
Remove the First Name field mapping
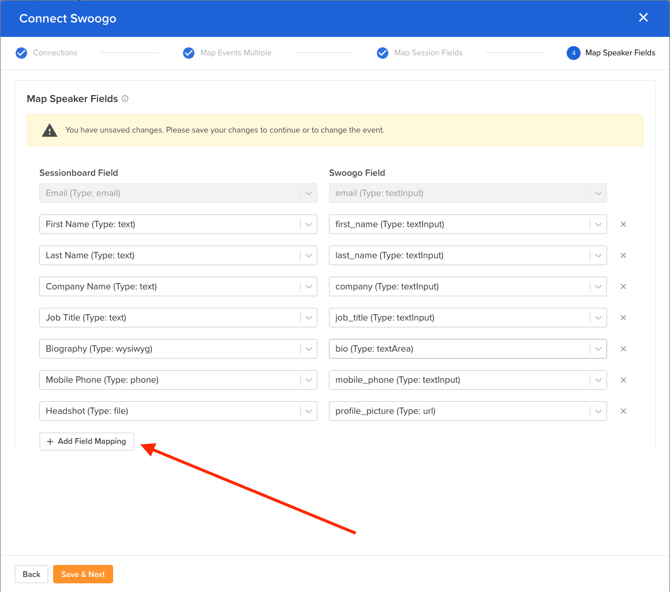(623, 224)
